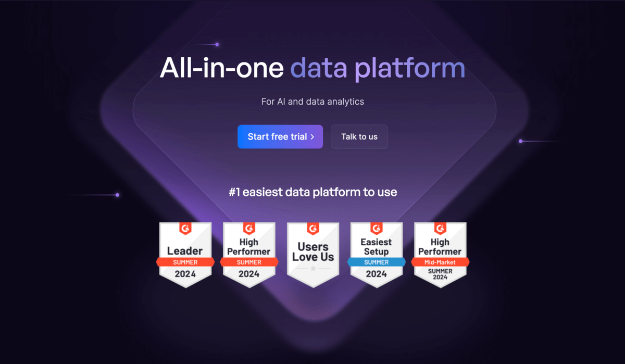Open the Easiest Setup Summer 2024 badge
The image size is (625, 364).
click(376, 255)
